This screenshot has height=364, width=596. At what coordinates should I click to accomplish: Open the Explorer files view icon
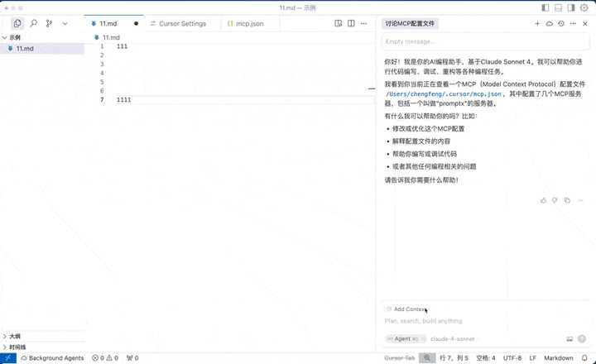tap(17, 24)
